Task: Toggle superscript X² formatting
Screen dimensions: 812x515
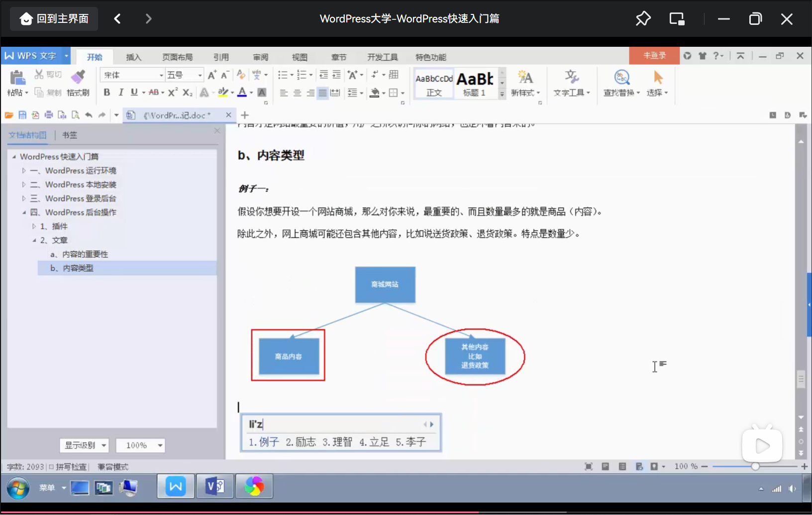Action: (x=173, y=92)
